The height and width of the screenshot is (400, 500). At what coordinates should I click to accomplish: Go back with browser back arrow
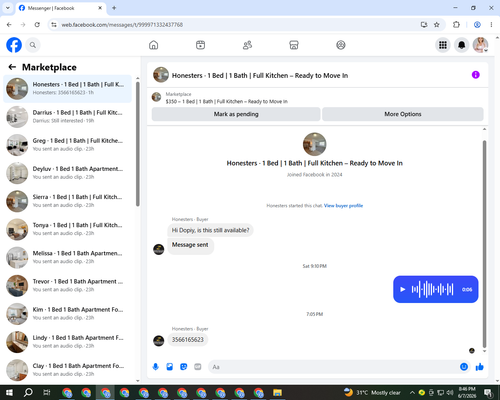coord(9,25)
